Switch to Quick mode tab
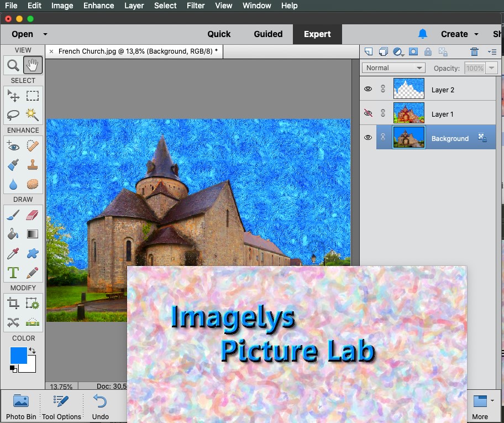Screen dimensions: 504x423 click(219, 34)
